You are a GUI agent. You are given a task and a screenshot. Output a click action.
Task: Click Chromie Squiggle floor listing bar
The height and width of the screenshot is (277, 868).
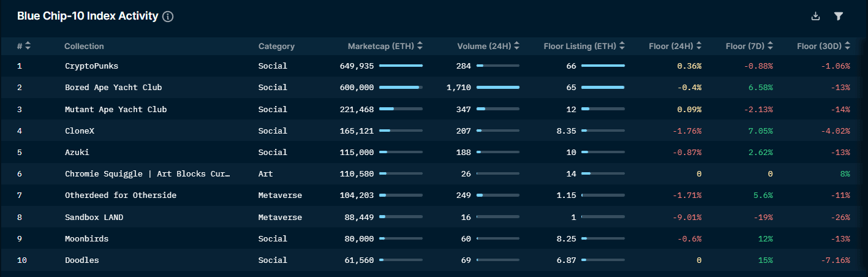603,174
